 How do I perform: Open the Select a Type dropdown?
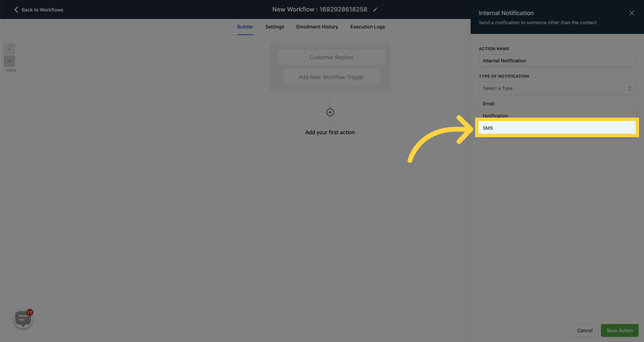tap(557, 88)
